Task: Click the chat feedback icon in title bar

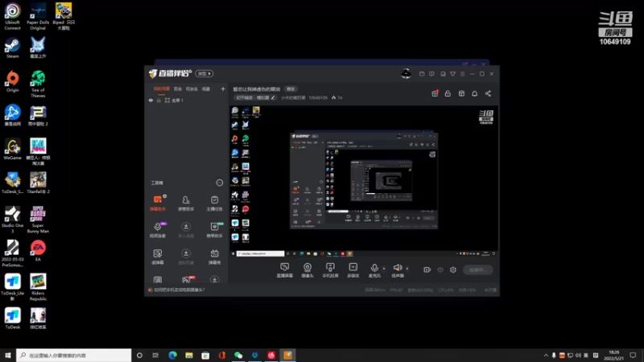Action: pos(431,74)
